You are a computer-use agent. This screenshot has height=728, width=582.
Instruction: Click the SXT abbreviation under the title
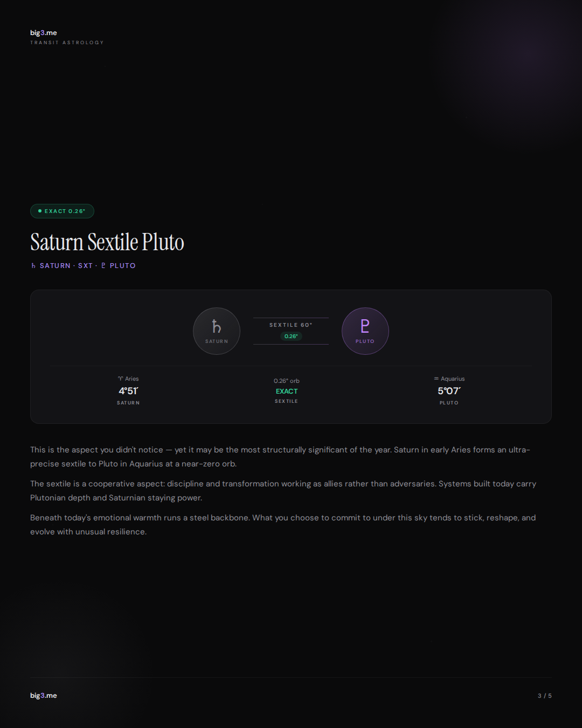[x=85, y=266]
